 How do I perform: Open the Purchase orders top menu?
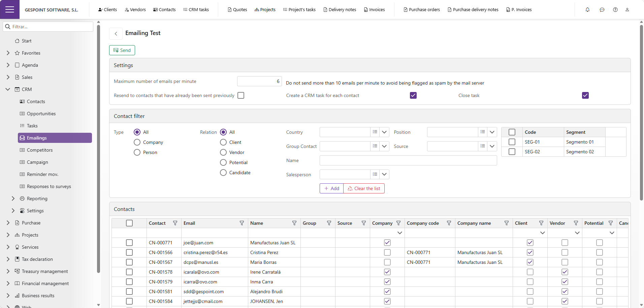(422, 10)
